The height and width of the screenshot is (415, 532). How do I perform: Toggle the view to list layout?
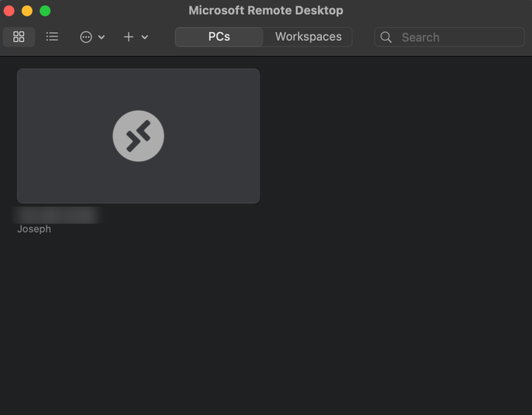coord(52,37)
